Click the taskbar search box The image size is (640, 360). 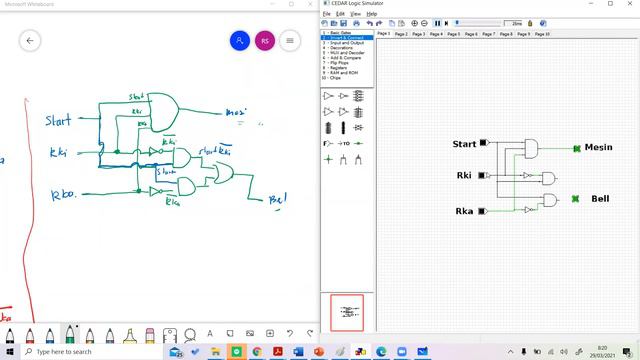coord(92,352)
